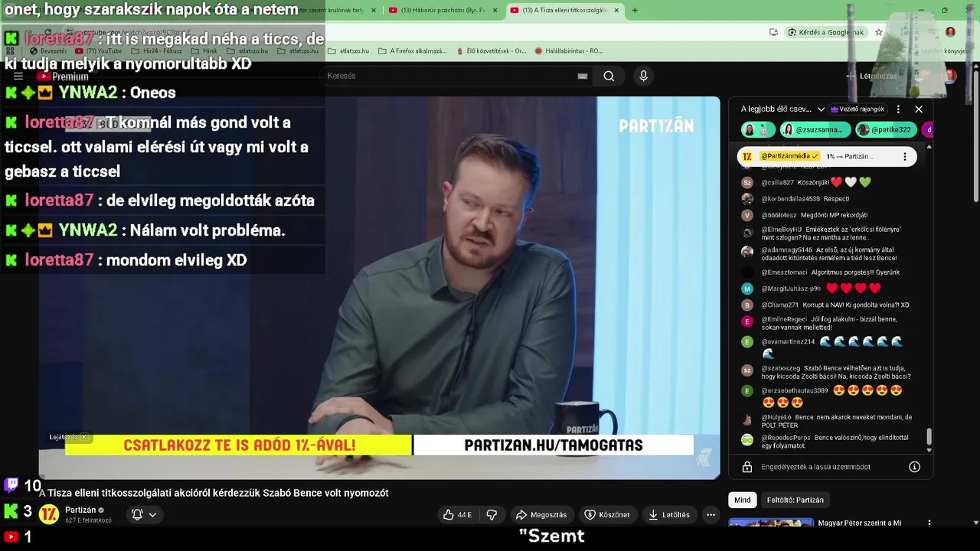This screenshot has height=551, width=980.
Task: Close the A Tisza elleni titkosszolgálati tab
Action: (x=616, y=10)
